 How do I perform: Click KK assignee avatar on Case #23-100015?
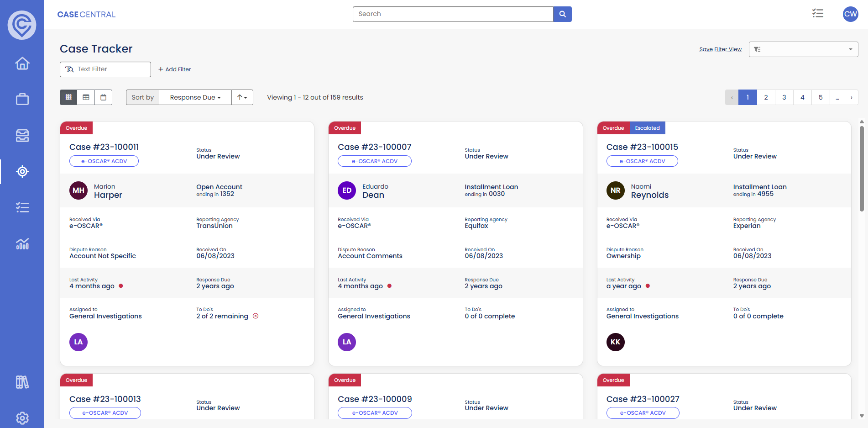[x=616, y=342]
